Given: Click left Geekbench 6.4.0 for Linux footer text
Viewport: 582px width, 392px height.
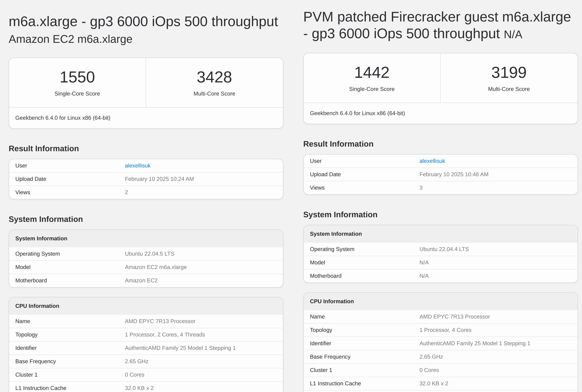Looking at the screenshot, I should click(x=63, y=118).
